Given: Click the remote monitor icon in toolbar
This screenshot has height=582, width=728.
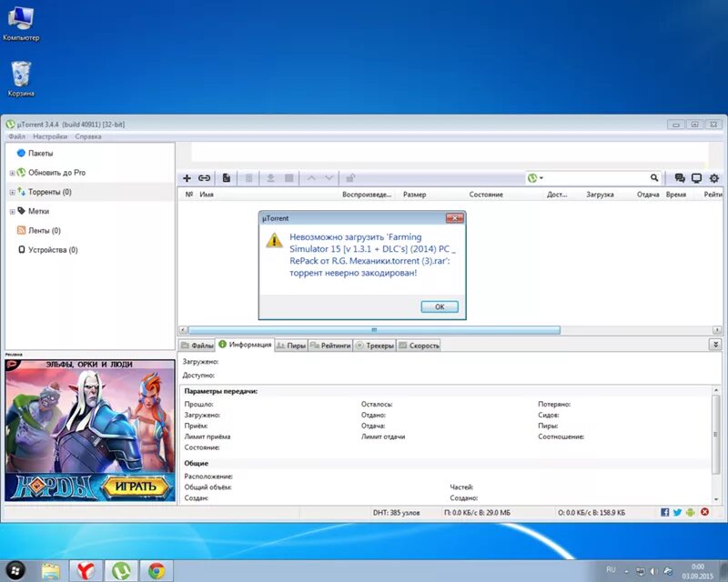Looking at the screenshot, I should [696, 178].
